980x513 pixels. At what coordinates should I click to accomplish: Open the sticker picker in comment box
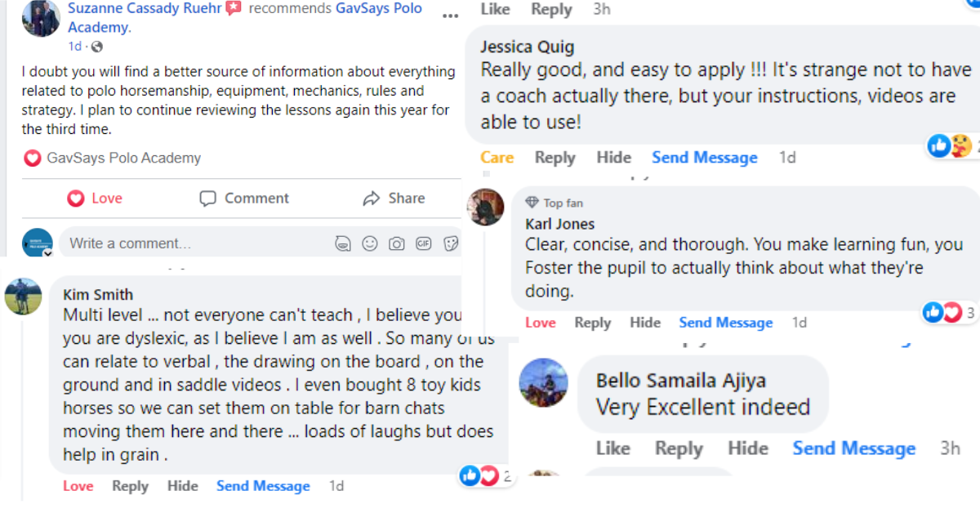pyautogui.click(x=450, y=243)
